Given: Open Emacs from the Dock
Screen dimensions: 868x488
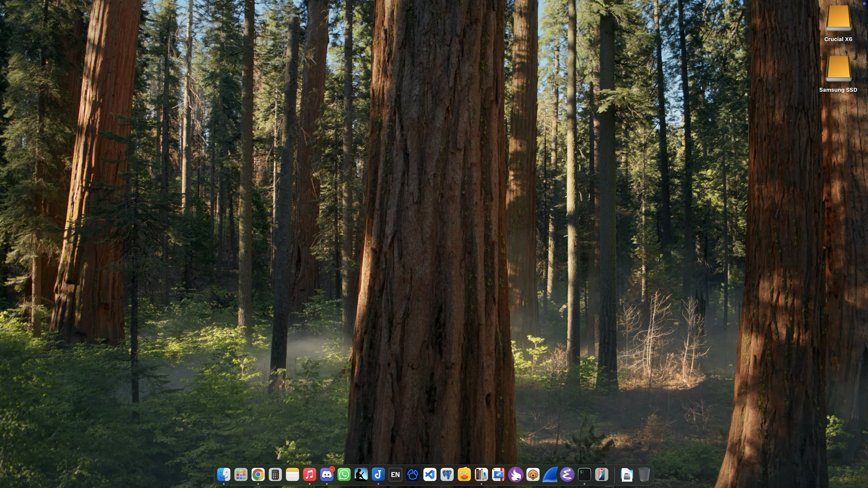Looking at the screenshot, I should point(567,475).
